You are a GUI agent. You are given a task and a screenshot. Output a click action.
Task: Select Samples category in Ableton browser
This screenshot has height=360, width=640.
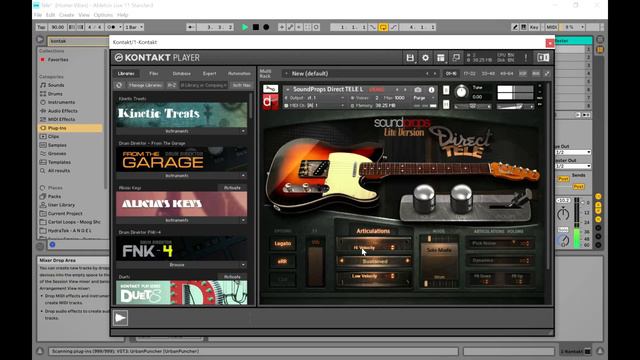coord(57,145)
